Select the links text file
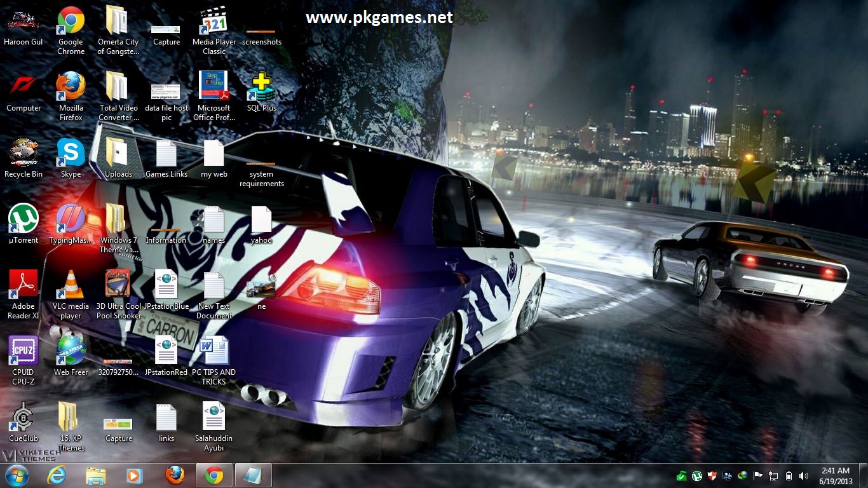Screen dimensions: 868x488 (x=166, y=423)
